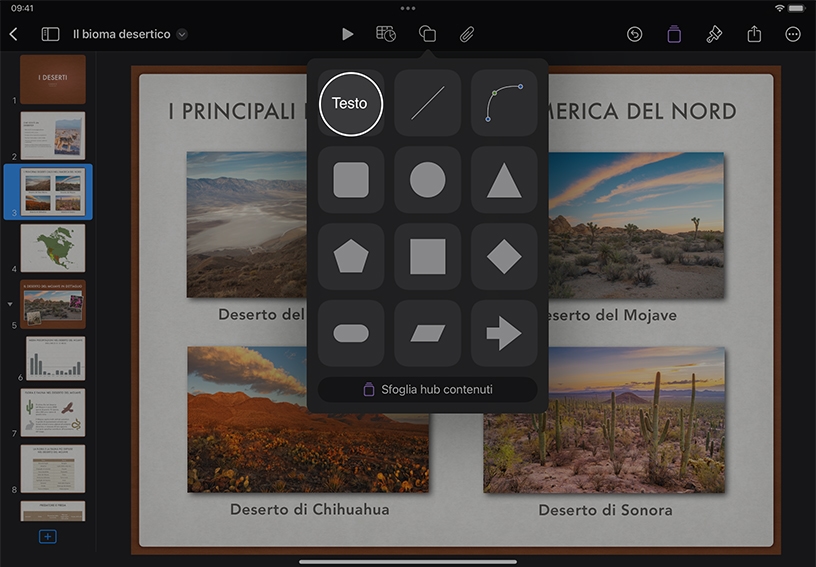Image resolution: width=816 pixels, height=567 pixels.
Task: Tap 'Sfoglia hub contenuti' button
Action: (428, 389)
